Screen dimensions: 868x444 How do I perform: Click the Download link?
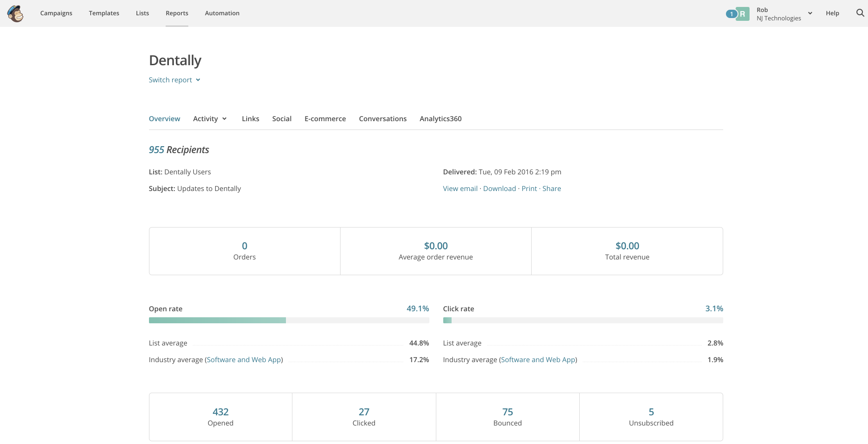(499, 189)
